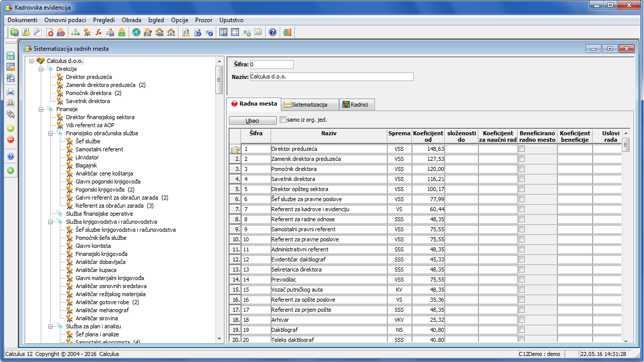Click the Sistematizacija window title icon

28,49
